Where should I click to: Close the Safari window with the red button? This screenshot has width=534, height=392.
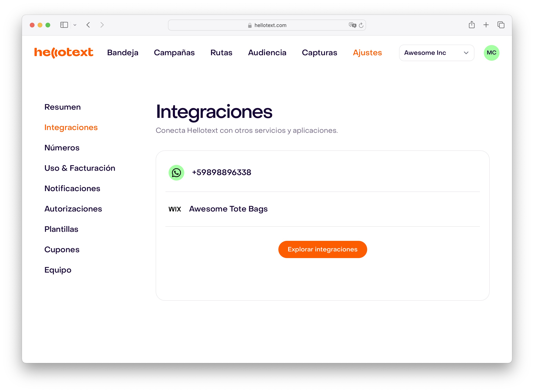(32, 25)
